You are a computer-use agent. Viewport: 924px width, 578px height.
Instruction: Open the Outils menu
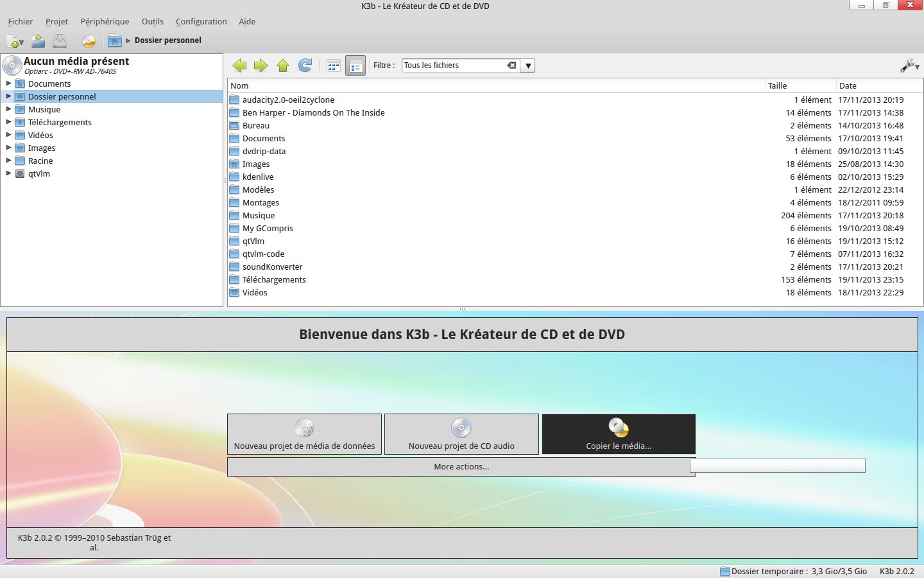click(x=152, y=22)
